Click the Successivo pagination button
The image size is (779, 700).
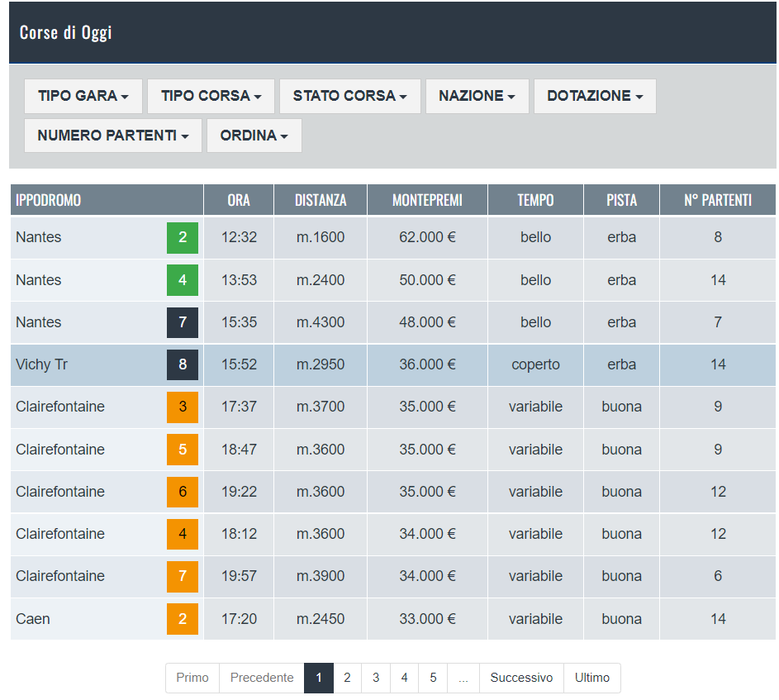tap(521, 678)
